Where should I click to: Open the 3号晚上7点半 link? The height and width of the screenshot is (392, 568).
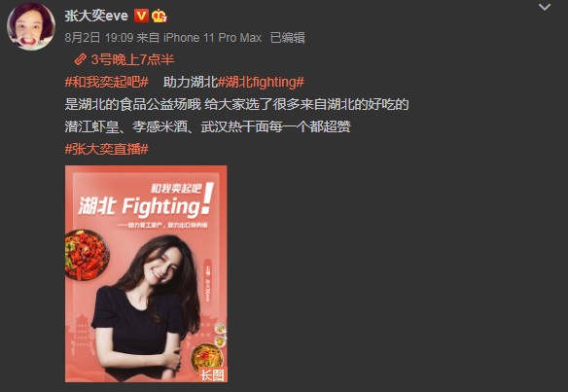132,59
